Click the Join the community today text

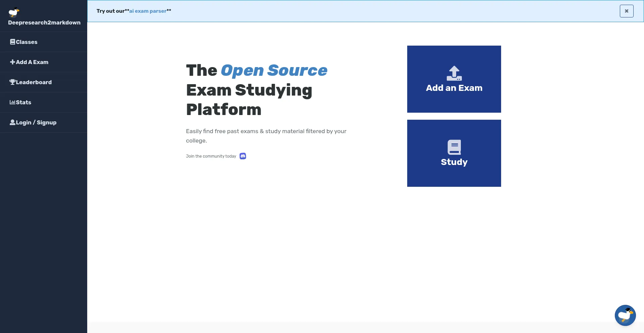click(x=211, y=156)
